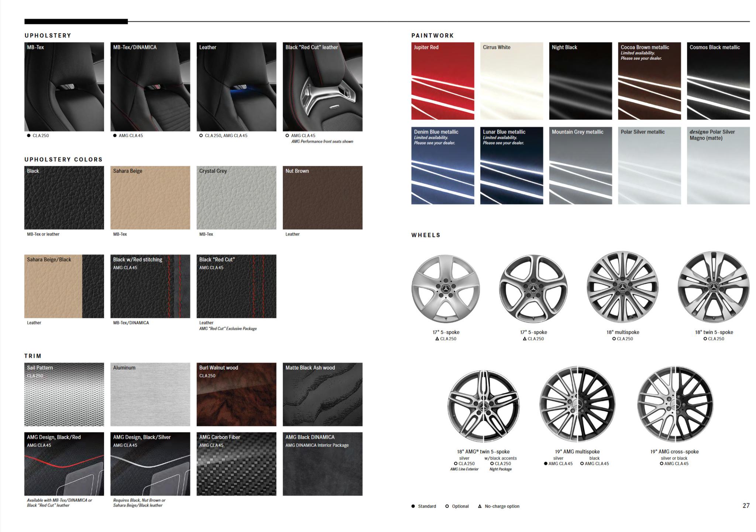Screen dimensions: 756x532
Task: Open the MB-Tex/DINAMICA seat photo
Action: [150, 87]
